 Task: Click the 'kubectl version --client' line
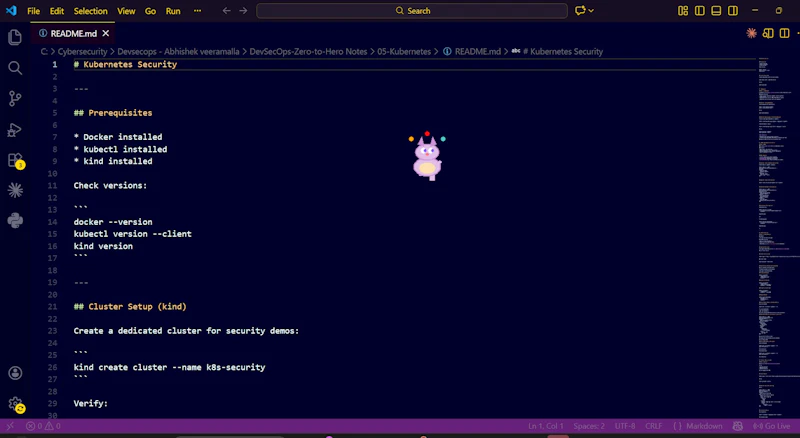coord(133,234)
